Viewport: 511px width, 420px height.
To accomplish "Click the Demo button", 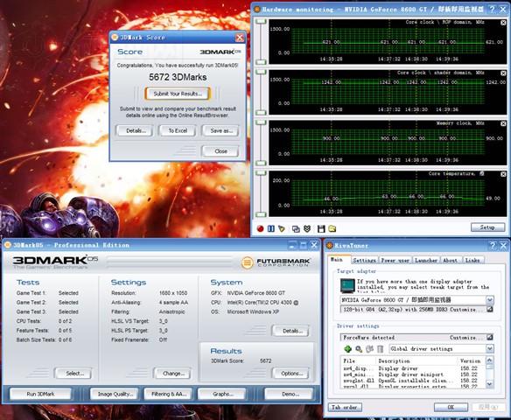I will pos(290,394).
